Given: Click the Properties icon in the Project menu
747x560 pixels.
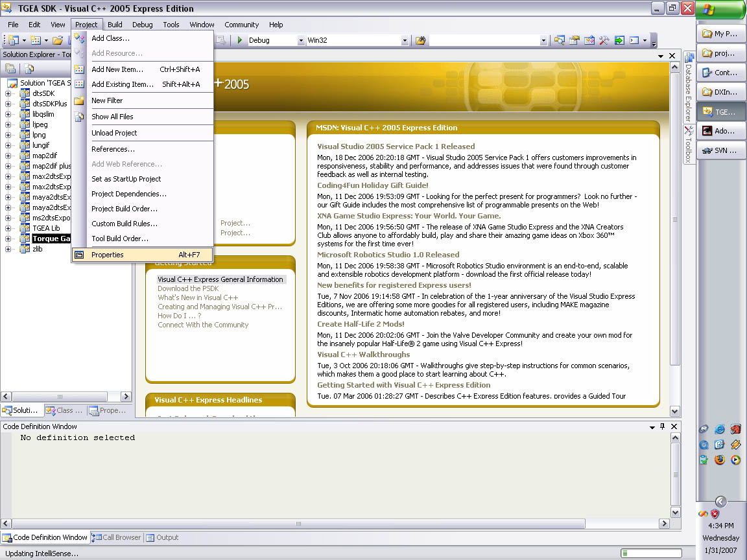Looking at the screenshot, I should click(x=79, y=255).
